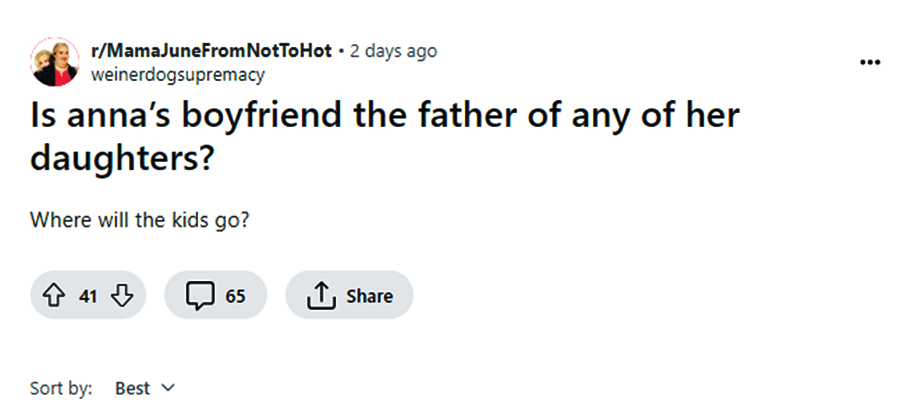900x403 pixels.
Task: Click the word 'Share' label
Action: coord(369,296)
